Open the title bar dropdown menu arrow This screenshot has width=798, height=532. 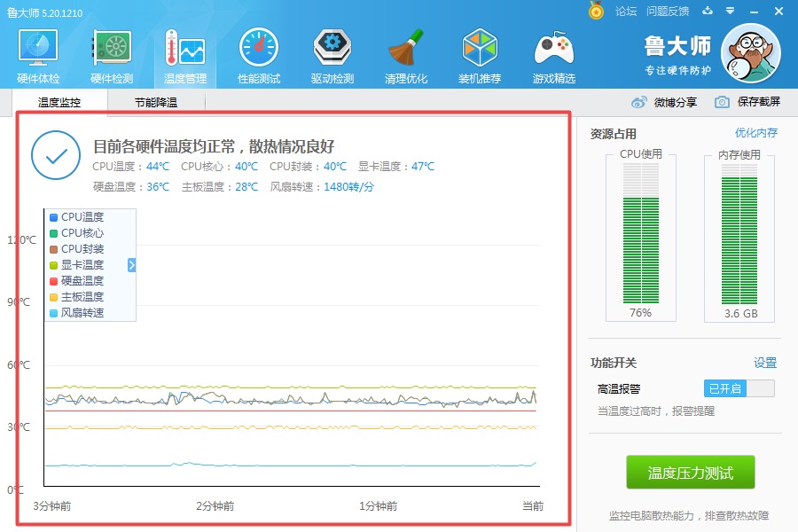730,12
